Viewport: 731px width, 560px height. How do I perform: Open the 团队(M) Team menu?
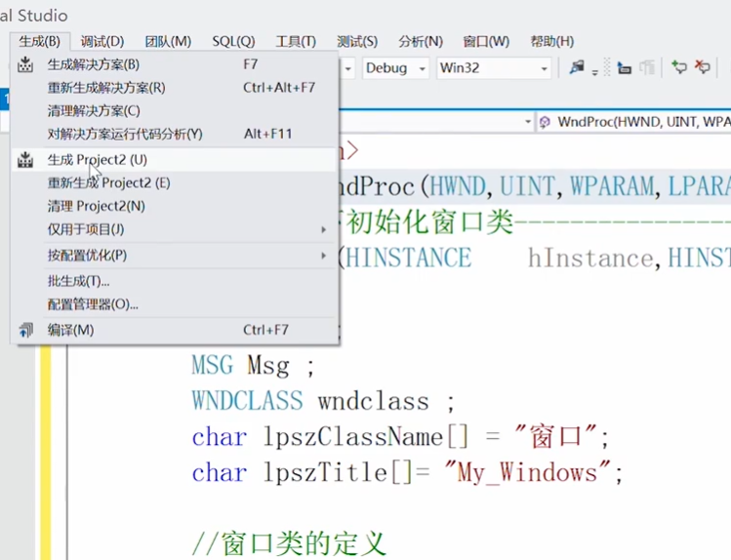[x=168, y=42]
